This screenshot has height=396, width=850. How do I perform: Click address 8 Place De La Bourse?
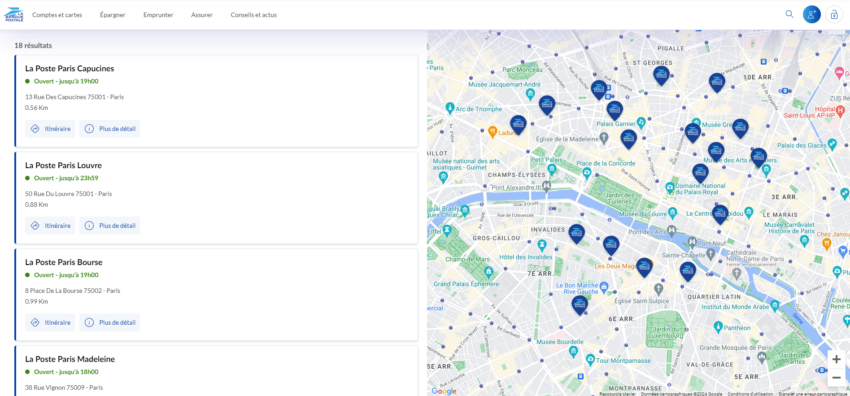[73, 290]
